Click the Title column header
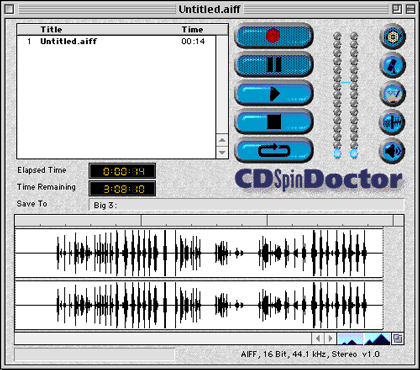Image resolution: width=420 pixels, height=370 pixels. coord(51,29)
